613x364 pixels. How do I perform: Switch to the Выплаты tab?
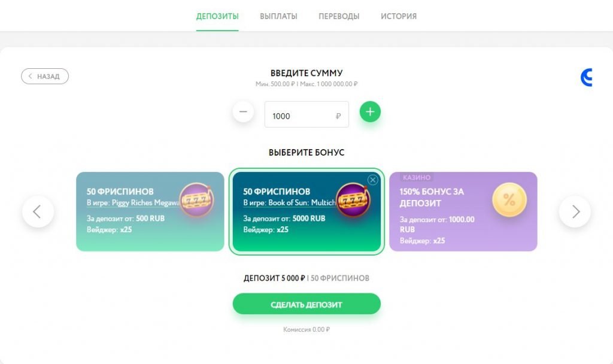coord(278,16)
